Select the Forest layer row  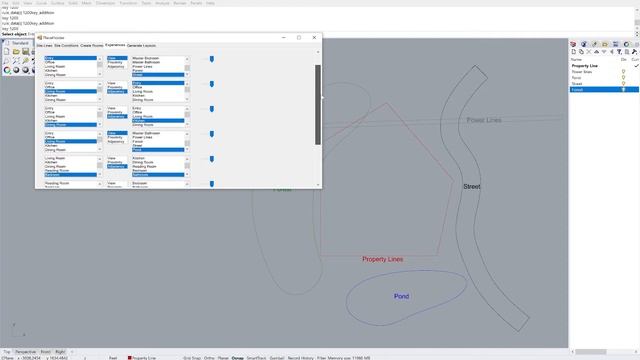click(604, 89)
